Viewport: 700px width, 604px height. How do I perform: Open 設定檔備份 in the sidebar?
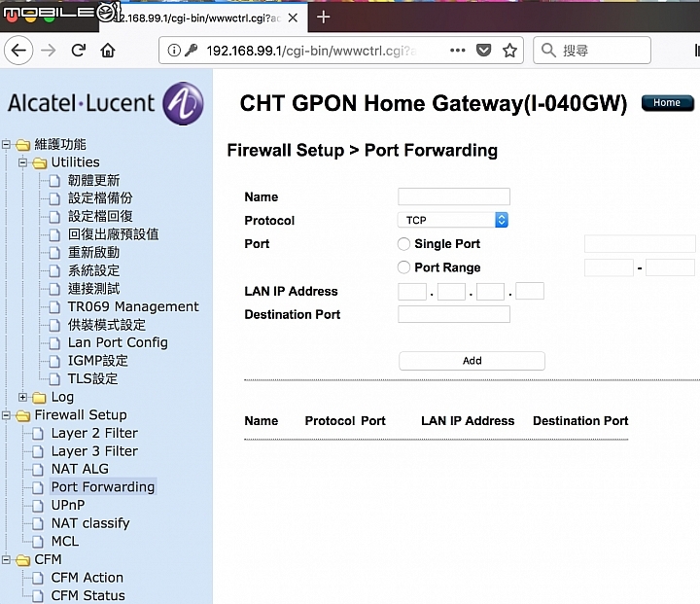[x=100, y=198]
